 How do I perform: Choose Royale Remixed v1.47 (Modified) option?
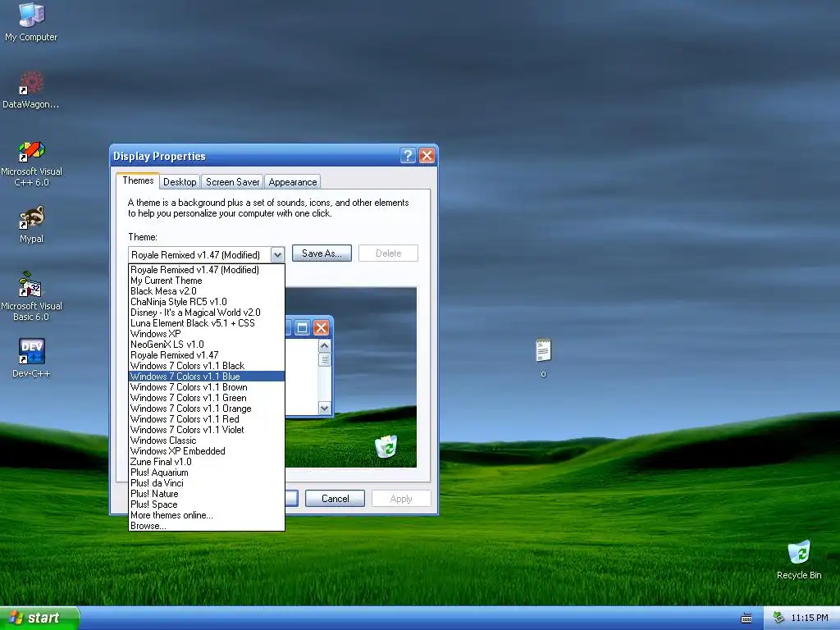(206, 269)
